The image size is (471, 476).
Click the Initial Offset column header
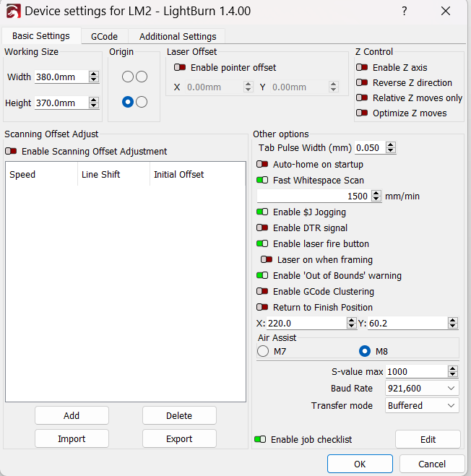pyautogui.click(x=197, y=174)
